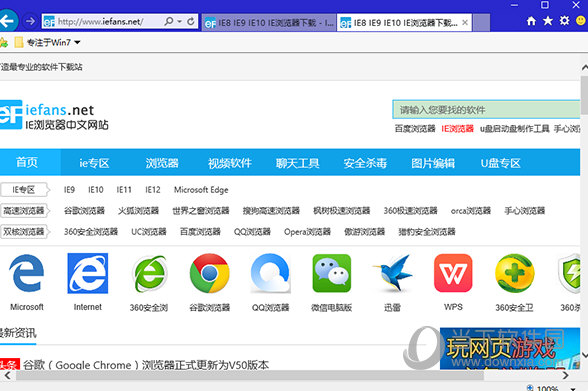Click the browser forward arrow button

(x=30, y=21)
